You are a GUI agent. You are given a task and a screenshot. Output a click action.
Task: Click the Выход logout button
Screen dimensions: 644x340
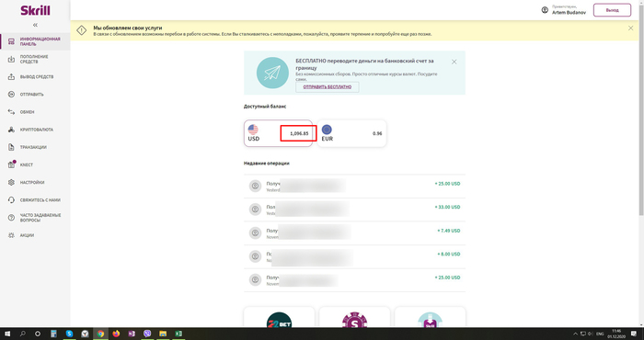(x=612, y=10)
